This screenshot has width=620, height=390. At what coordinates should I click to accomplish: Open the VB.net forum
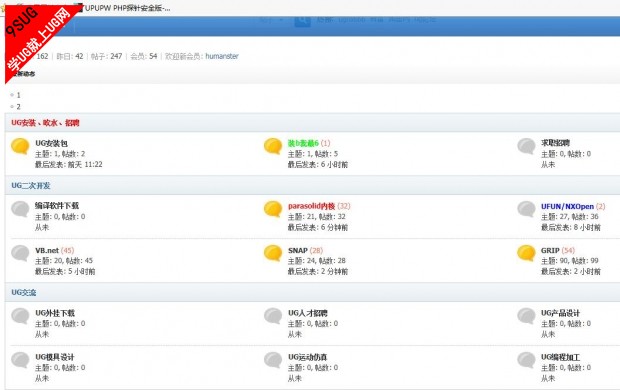click(47, 250)
